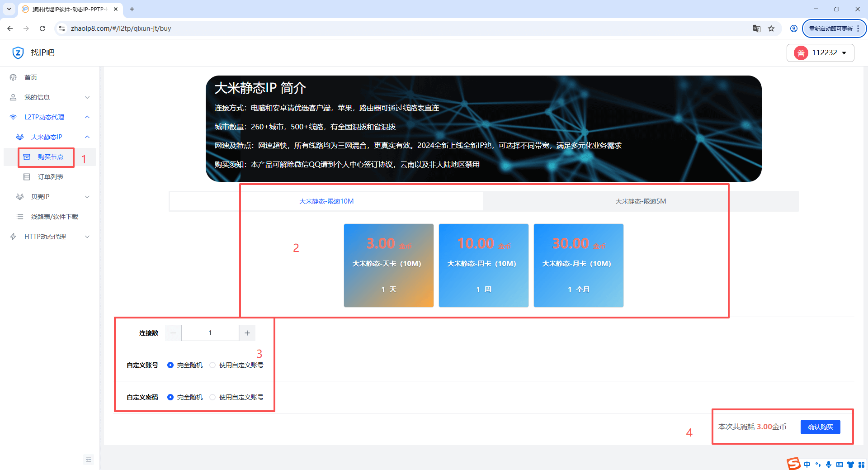Click the 首页 dashboard icon in sidebar
Image resolution: width=868 pixels, height=470 pixels.
pyautogui.click(x=13, y=77)
